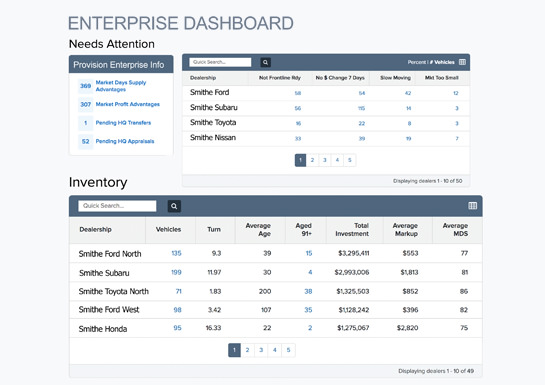Open Smithe Ford West Aged 91+ value 35
The image size is (545, 385).
pos(308,310)
